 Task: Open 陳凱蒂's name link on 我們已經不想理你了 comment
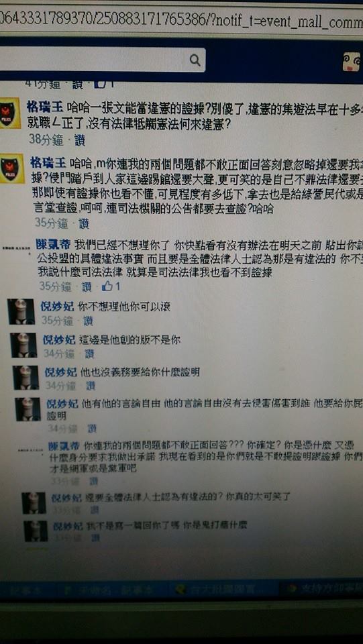pos(52,246)
